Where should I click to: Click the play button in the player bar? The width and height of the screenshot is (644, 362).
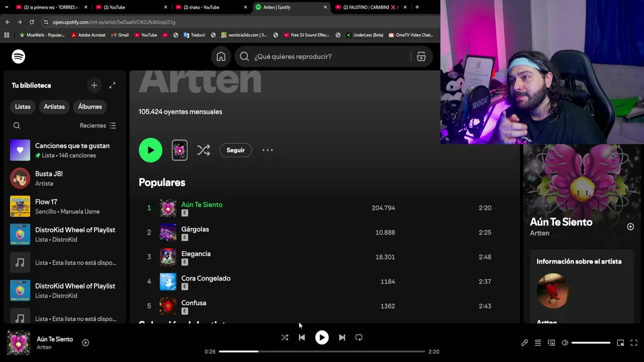tap(322, 337)
